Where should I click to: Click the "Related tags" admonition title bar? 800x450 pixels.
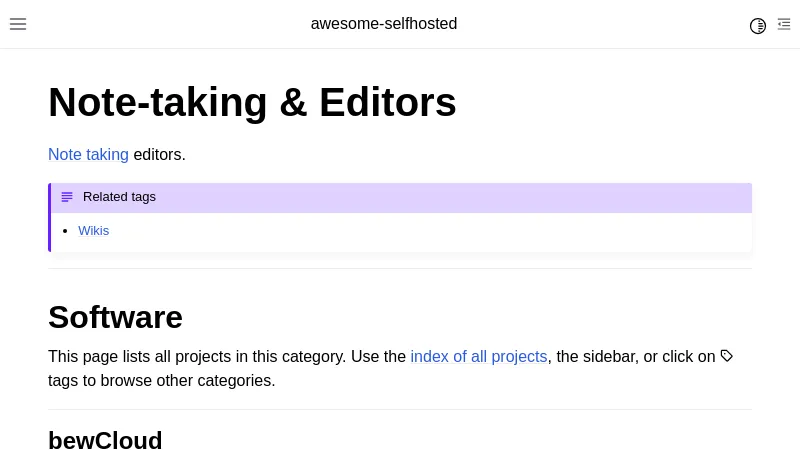[400, 197]
